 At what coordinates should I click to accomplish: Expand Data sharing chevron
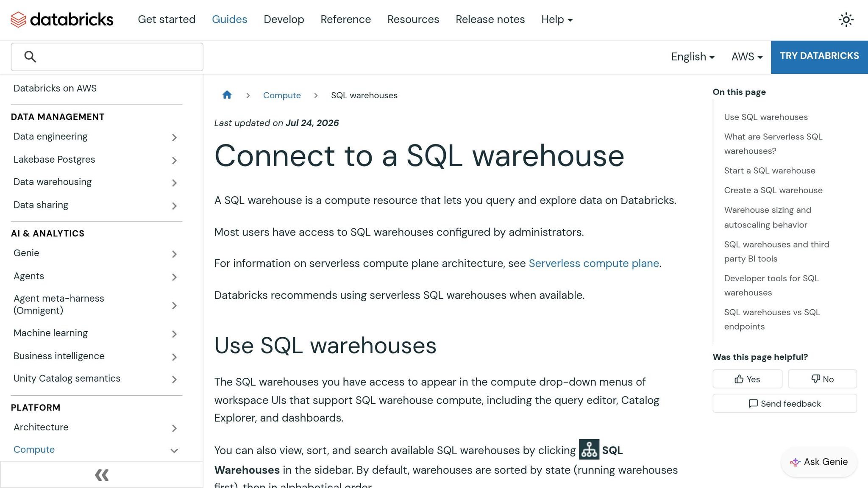(174, 206)
